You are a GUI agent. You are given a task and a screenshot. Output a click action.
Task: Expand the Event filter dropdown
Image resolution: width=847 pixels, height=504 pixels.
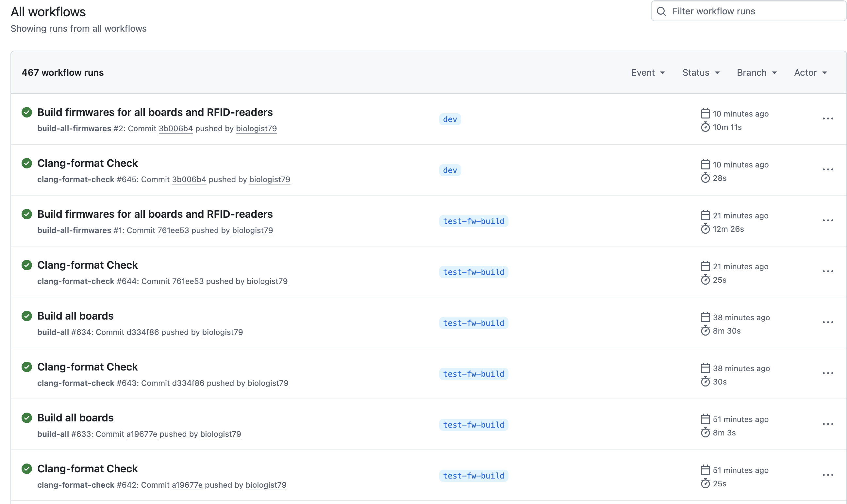(x=648, y=73)
